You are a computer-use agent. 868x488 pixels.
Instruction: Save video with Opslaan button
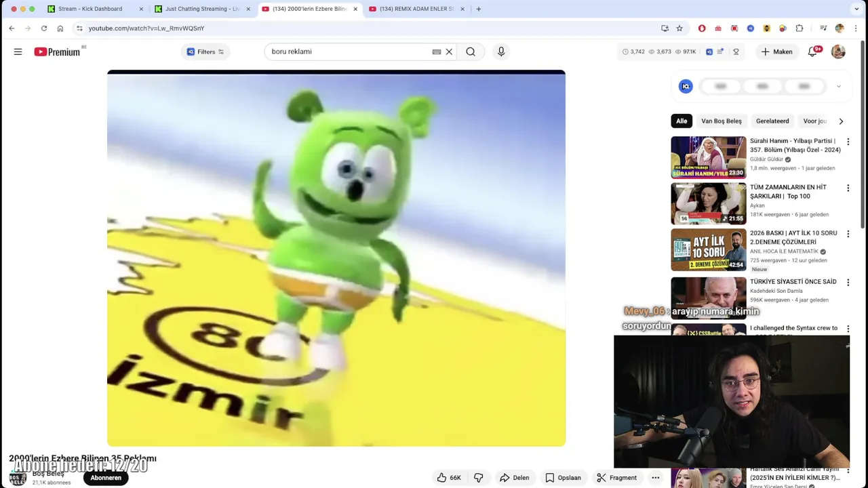tap(564, 478)
